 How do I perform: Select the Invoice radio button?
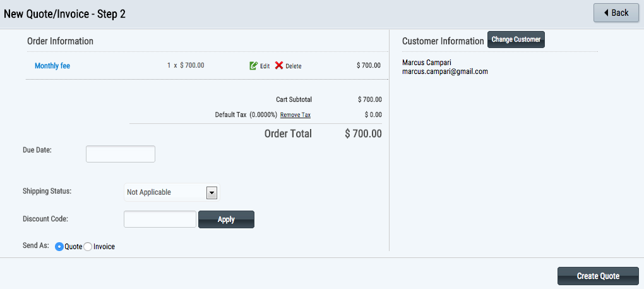click(x=88, y=247)
